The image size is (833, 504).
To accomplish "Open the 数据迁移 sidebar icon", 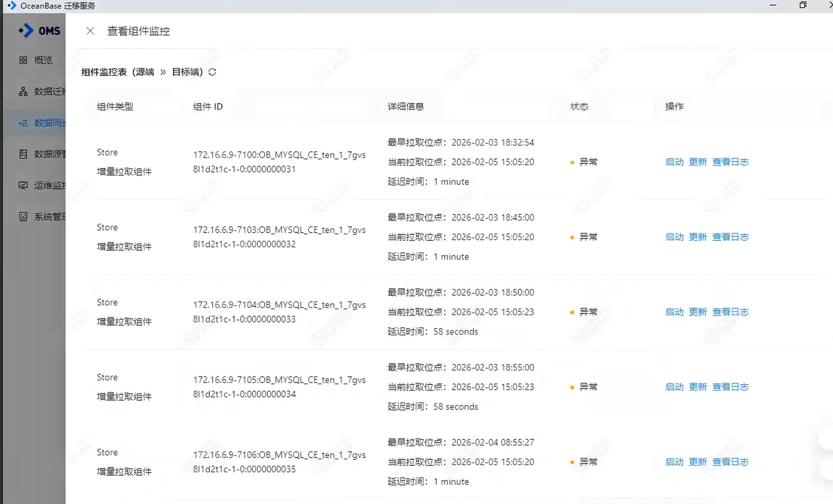I will coord(23,92).
